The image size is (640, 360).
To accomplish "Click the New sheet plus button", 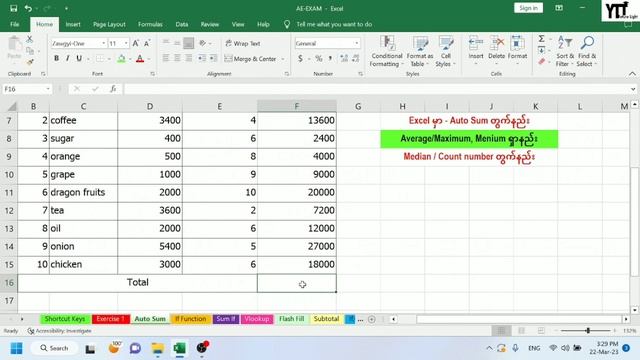I will (x=371, y=319).
